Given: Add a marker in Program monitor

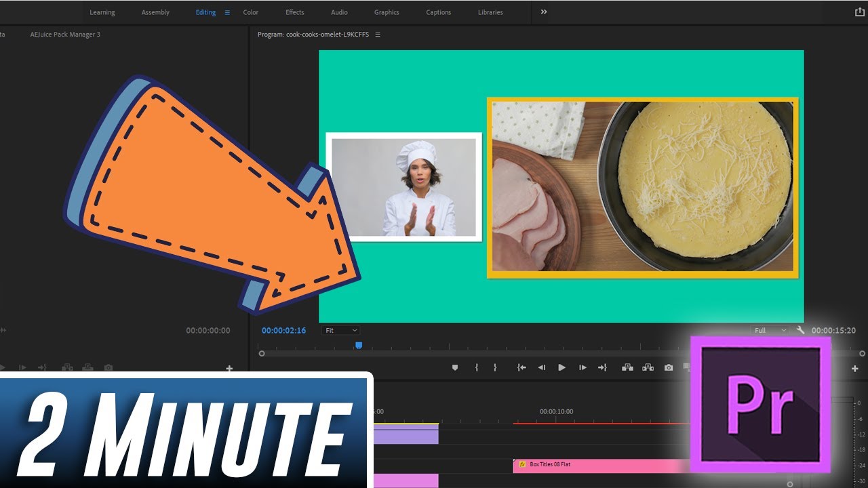Looking at the screenshot, I should (x=455, y=367).
